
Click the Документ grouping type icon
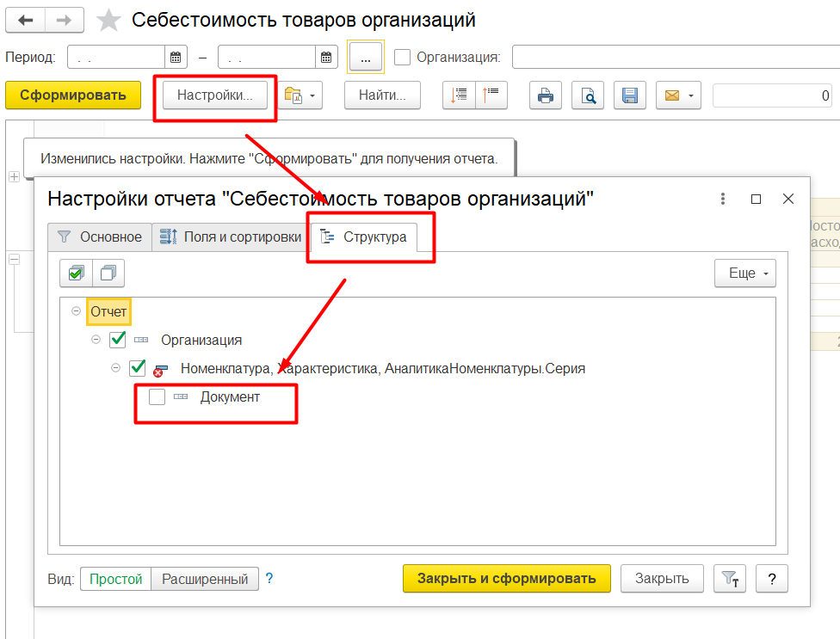coord(181,396)
